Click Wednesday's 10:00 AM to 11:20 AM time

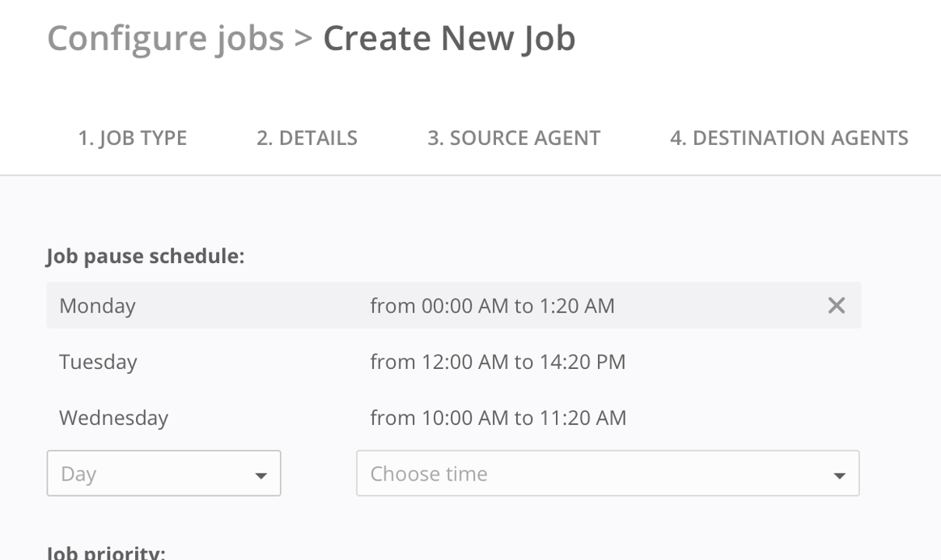click(498, 418)
